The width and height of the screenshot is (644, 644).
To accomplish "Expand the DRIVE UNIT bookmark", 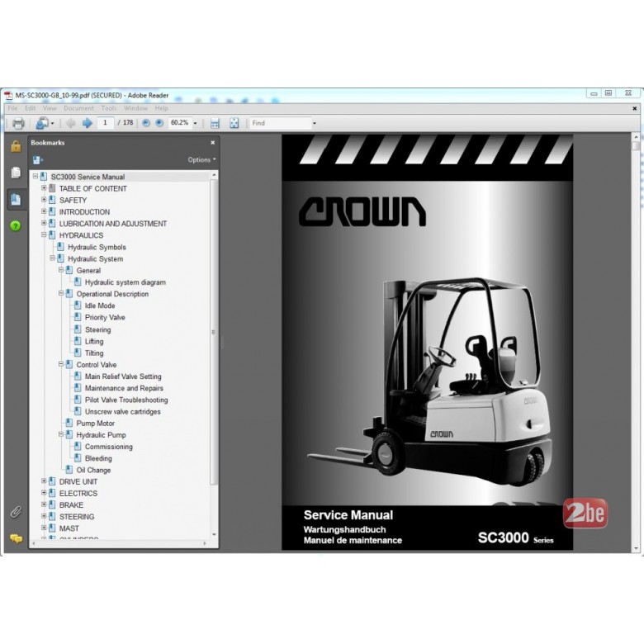I will [x=44, y=481].
